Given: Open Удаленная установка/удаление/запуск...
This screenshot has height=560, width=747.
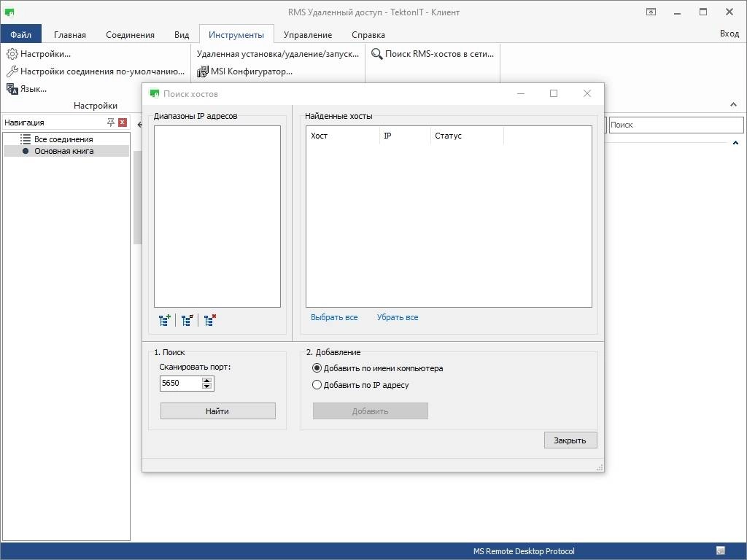Looking at the screenshot, I should pyautogui.click(x=278, y=54).
